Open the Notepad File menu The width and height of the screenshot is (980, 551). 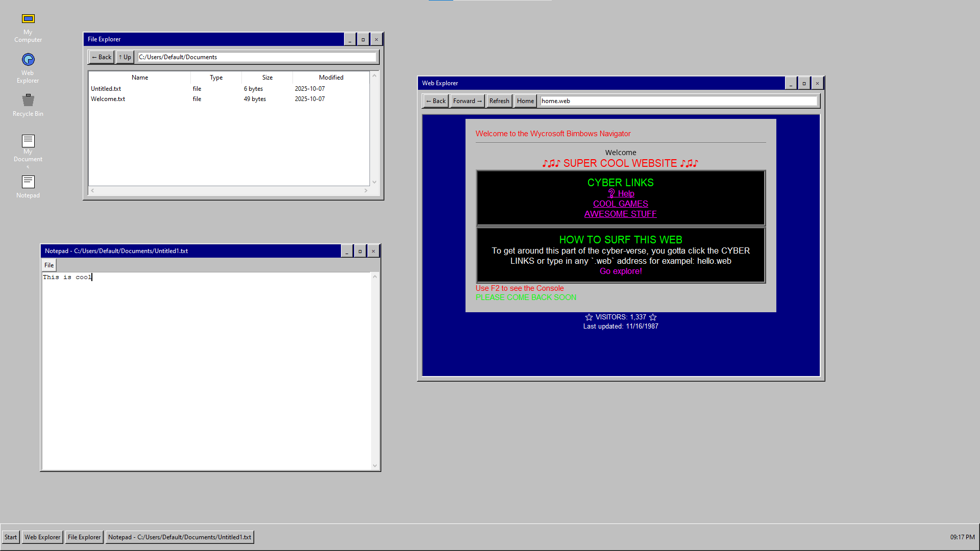[49, 265]
